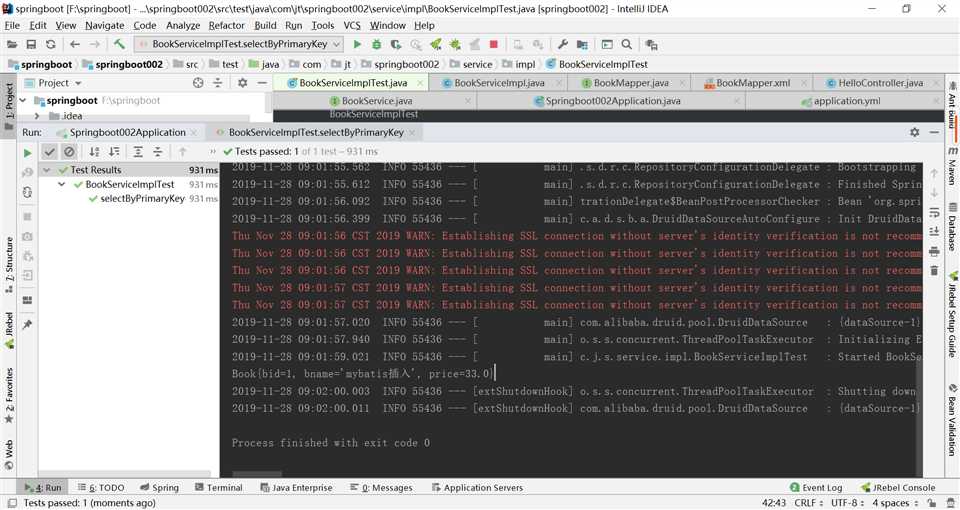The image size is (960, 510).
Task: Pin the run tab
Action: click(27, 325)
